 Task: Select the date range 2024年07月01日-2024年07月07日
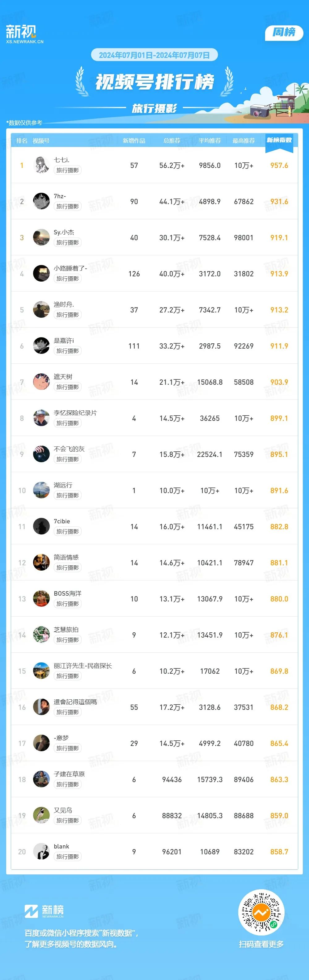(x=154, y=55)
